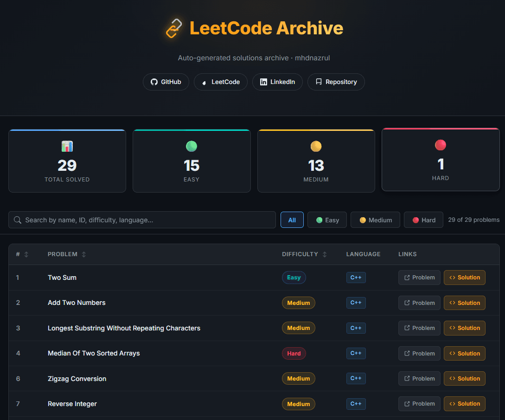This screenshot has width=505, height=420.
Task: Click the chain link logo icon
Action: [x=174, y=28]
